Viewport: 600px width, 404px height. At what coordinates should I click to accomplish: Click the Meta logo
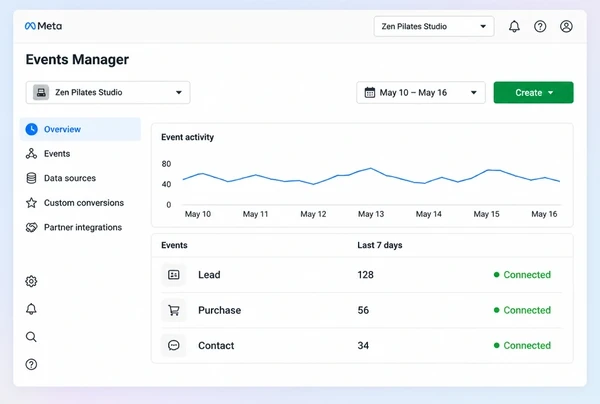(43, 26)
